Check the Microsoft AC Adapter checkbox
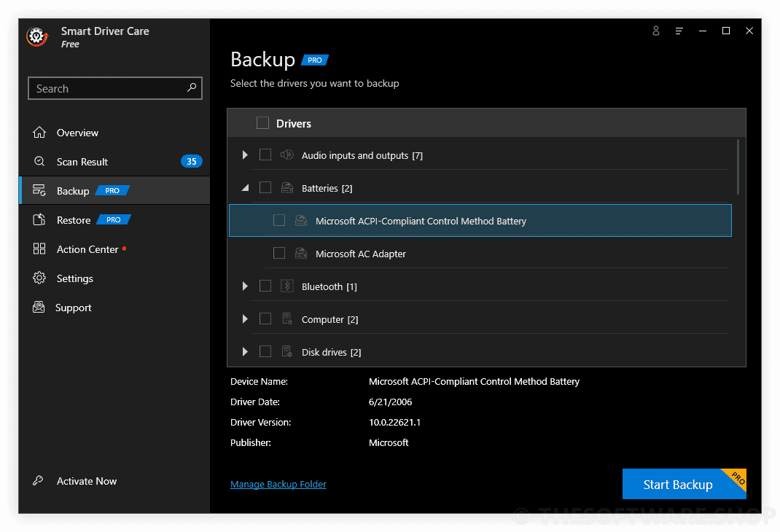 (x=279, y=253)
